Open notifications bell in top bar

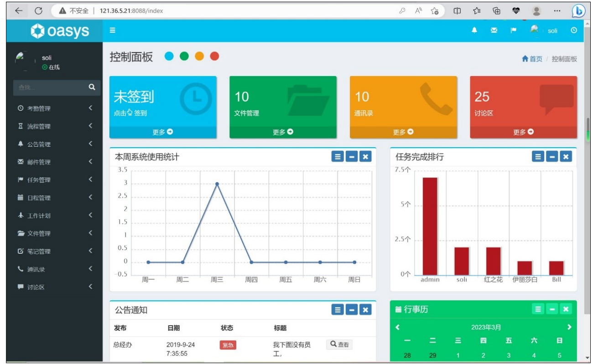coord(474,31)
